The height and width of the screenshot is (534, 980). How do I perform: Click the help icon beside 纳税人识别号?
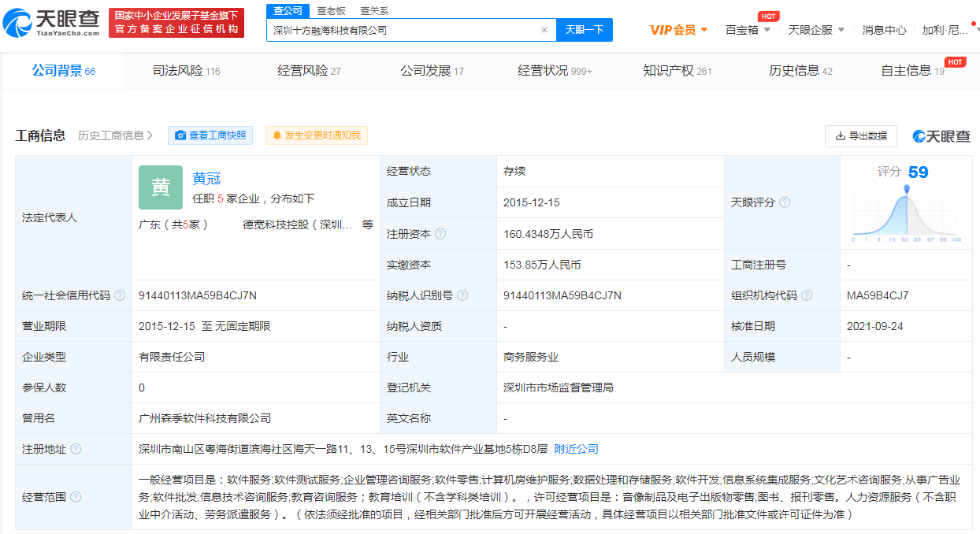(462, 295)
